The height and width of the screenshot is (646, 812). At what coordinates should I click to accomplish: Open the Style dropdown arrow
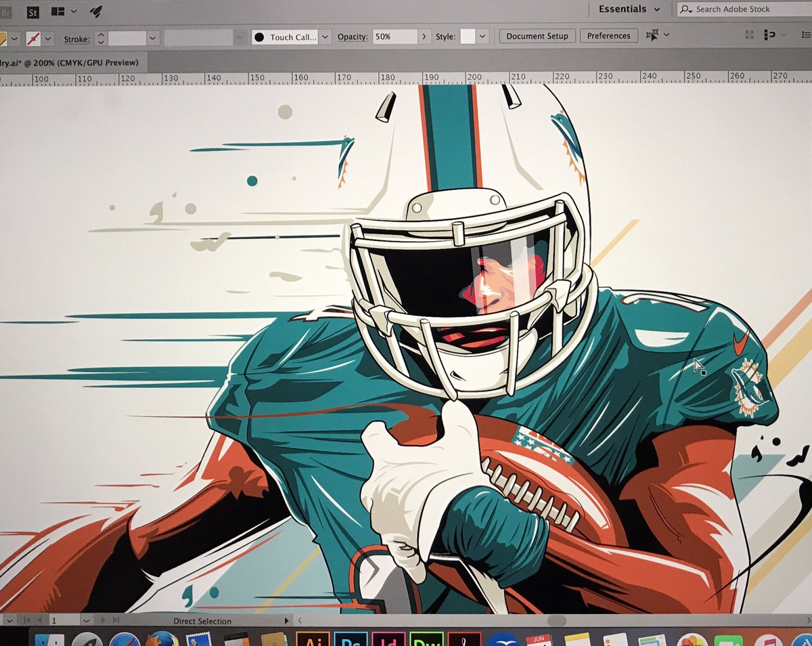pos(482,37)
